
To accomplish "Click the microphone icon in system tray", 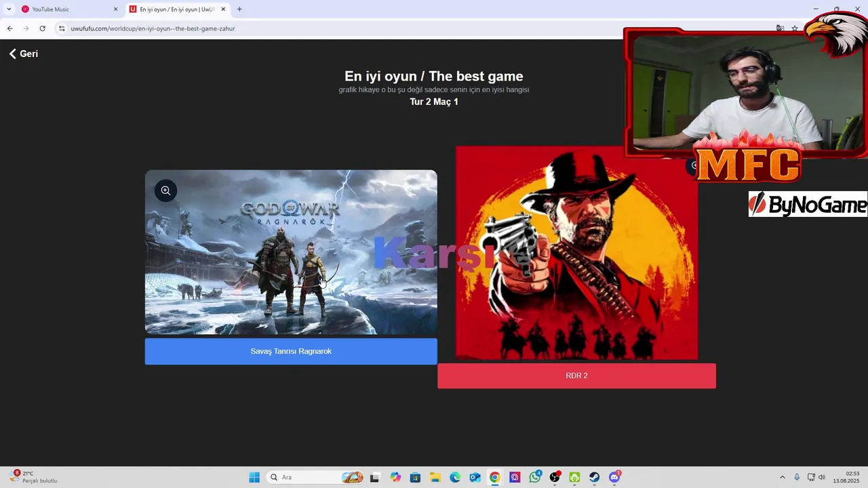I will tap(797, 477).
